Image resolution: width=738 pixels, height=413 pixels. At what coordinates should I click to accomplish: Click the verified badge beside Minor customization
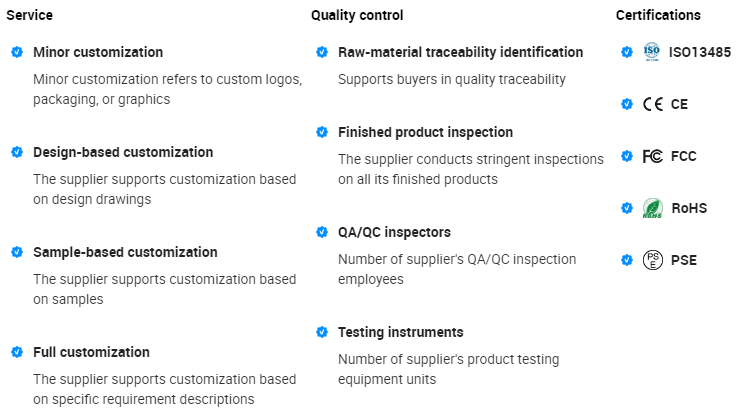[x=17, y=52]
